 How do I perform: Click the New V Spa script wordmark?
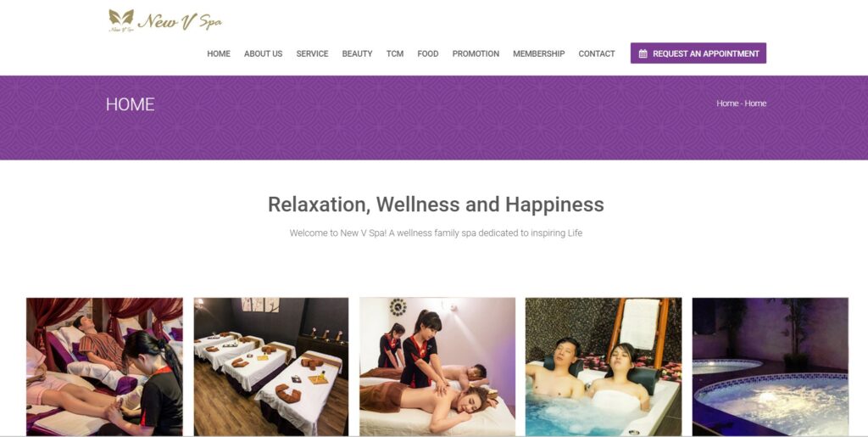tap(180, 21)
